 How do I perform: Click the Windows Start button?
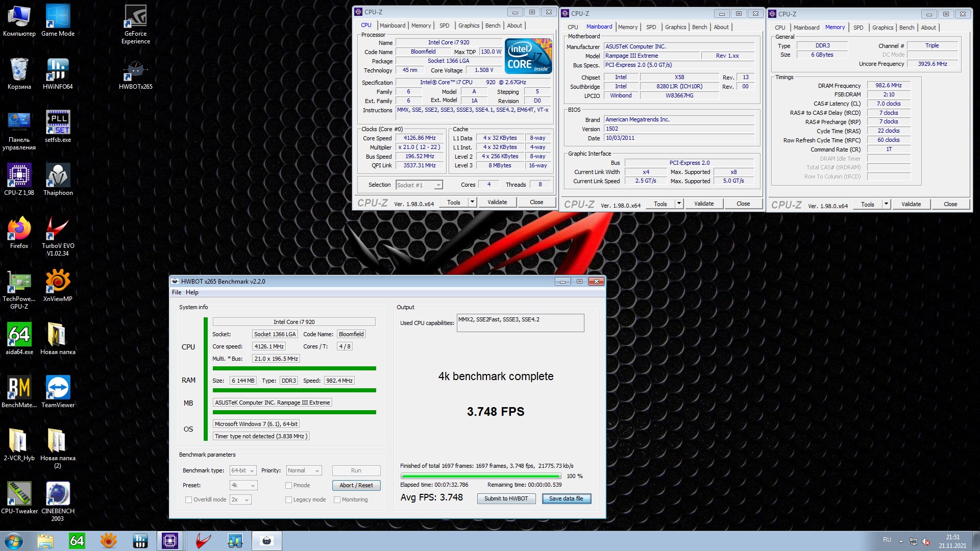[14, 541]
